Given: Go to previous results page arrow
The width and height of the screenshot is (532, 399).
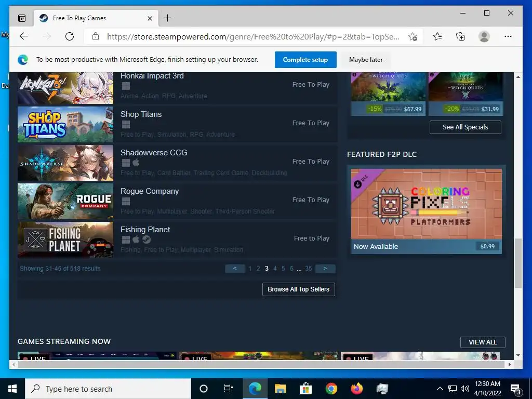Looking at the screenshot, I should (x=235, y=269).
